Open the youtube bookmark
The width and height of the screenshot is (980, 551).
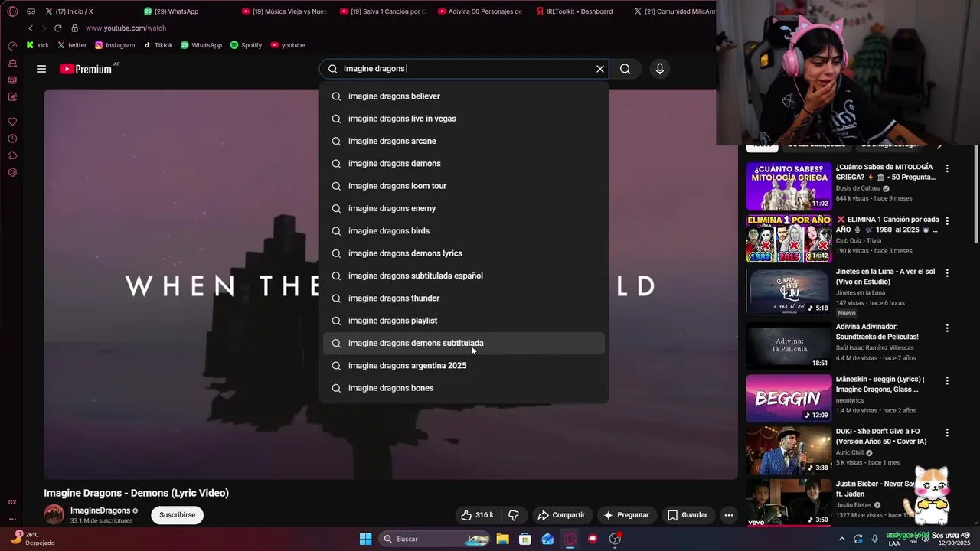288,45
